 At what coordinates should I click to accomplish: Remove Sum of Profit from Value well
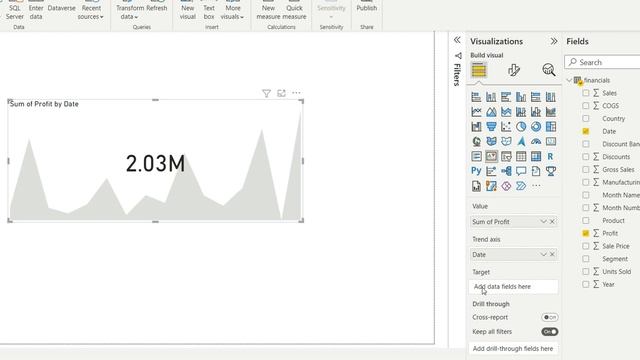pyautogui.click(x=552, y=222)
